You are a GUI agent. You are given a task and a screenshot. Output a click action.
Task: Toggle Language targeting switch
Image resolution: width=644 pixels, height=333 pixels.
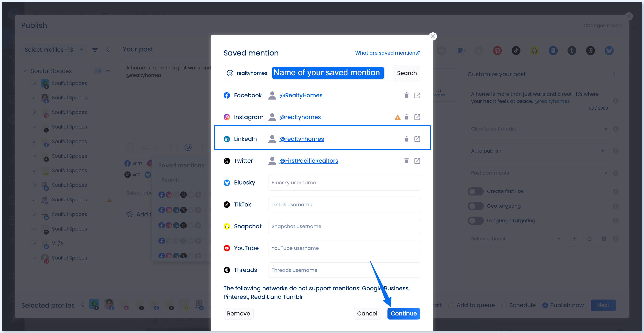475,221
